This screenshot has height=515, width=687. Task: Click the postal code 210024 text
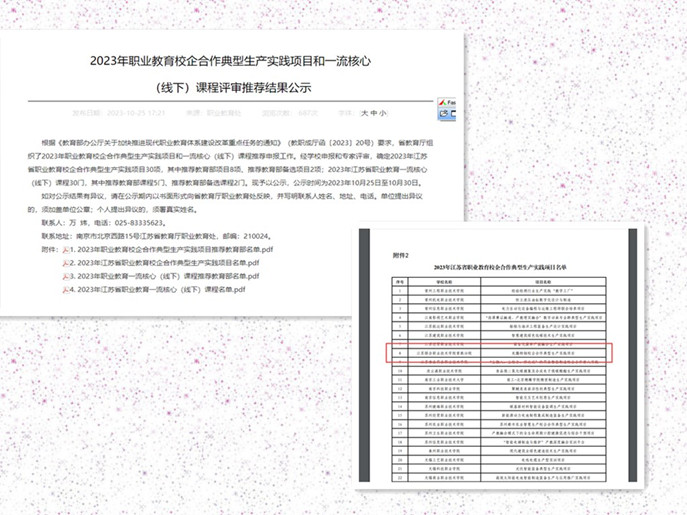255,236
